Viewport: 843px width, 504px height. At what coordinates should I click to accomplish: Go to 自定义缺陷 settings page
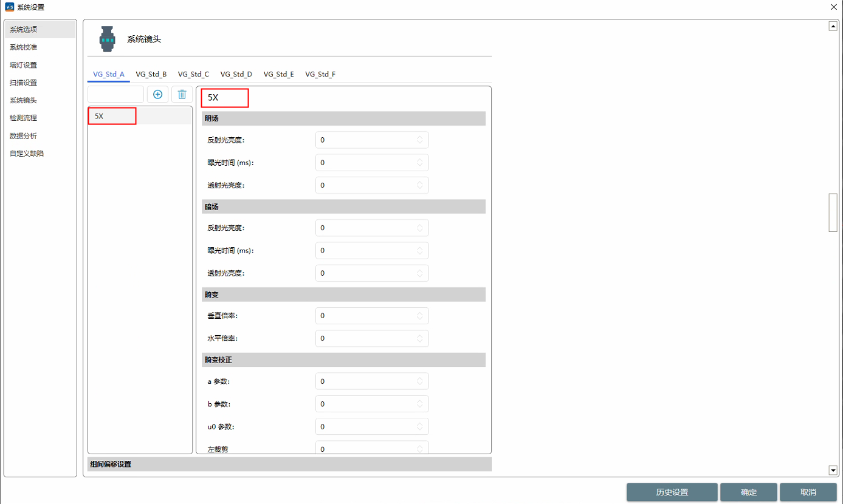tap(27, 154)
